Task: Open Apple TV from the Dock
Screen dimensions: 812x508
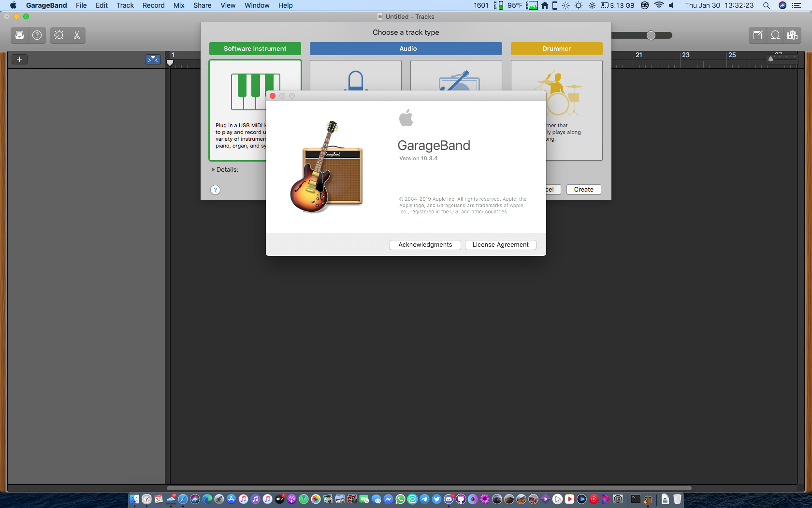Action: tap(279, 499)
